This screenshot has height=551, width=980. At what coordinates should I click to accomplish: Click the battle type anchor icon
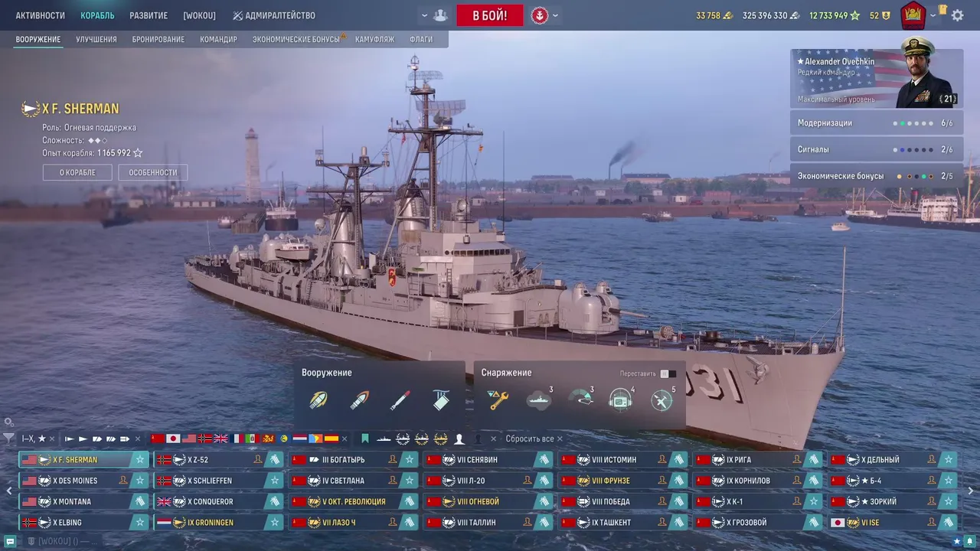(x=540, y=15)
